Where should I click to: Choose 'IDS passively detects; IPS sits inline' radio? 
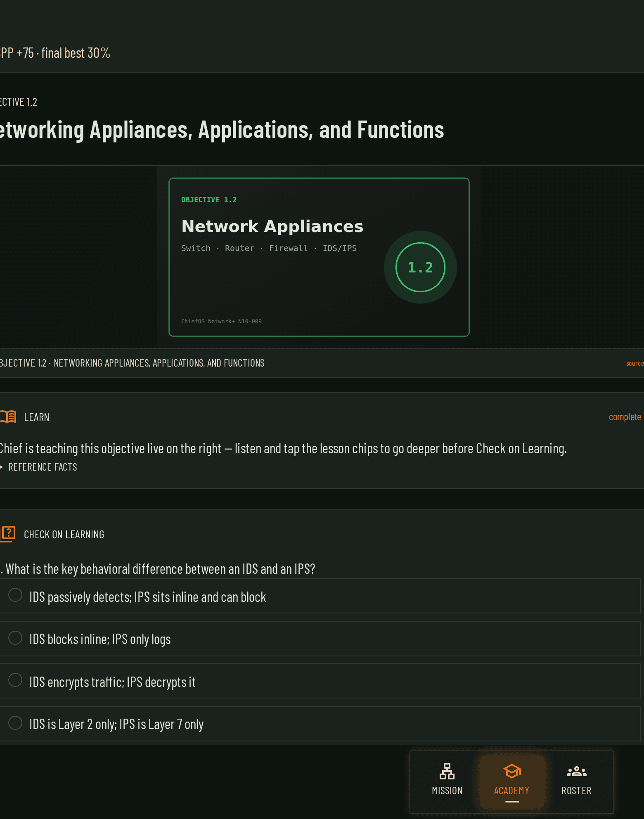point(15,595)
